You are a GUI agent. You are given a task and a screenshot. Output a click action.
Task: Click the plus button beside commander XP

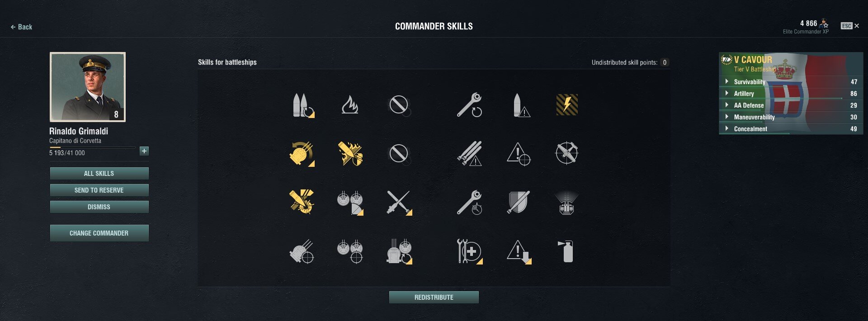point(144,151)
